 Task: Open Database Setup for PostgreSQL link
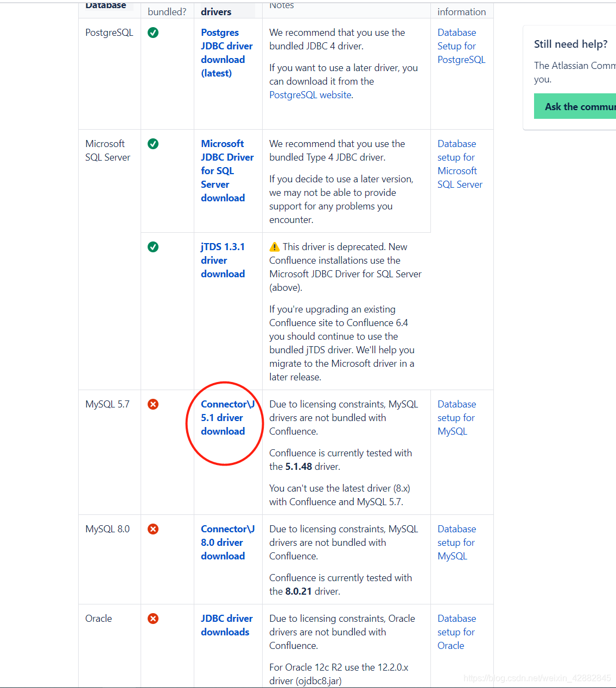tap(461, 46)
